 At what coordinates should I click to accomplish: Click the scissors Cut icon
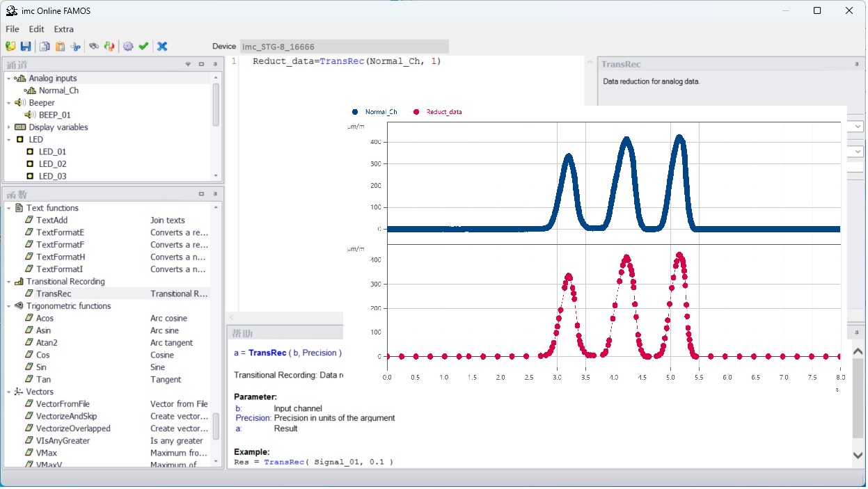pos(75,47)
